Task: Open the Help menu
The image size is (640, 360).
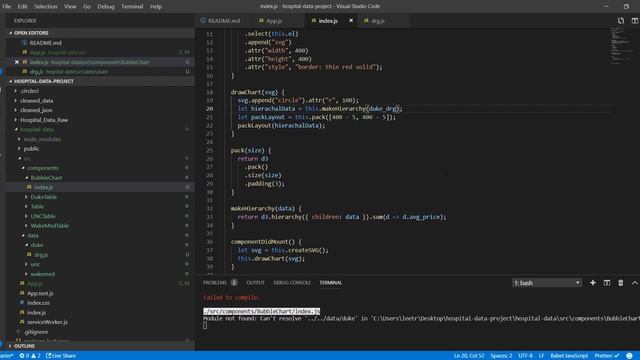Action: 156,7
